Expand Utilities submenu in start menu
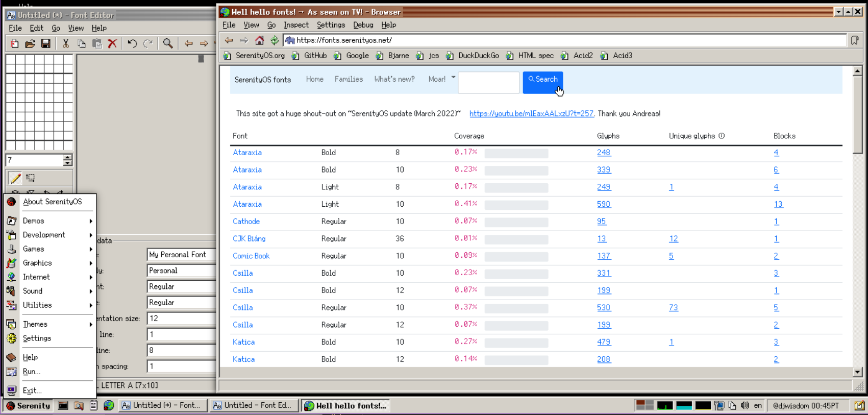 tap(50, 305)
